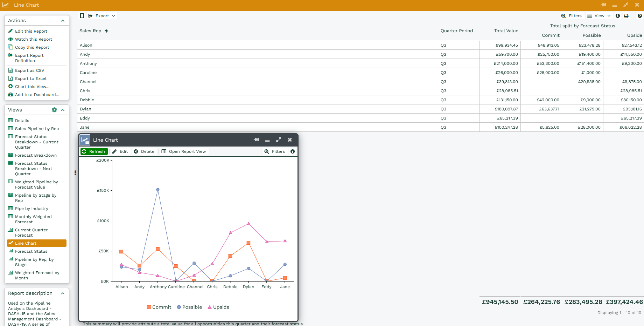Toggle the sidebar panel layout icon
The image size is (644, 326).
[82, 16]
